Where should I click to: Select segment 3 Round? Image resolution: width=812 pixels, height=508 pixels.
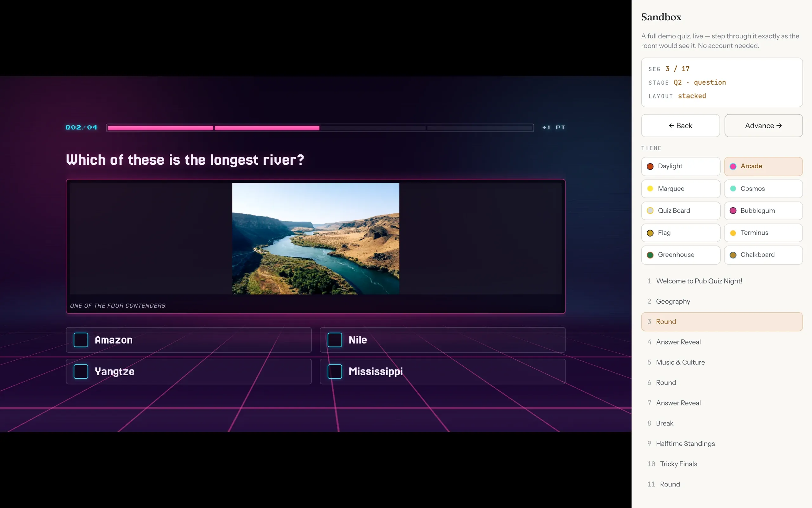tap(722, 322)
